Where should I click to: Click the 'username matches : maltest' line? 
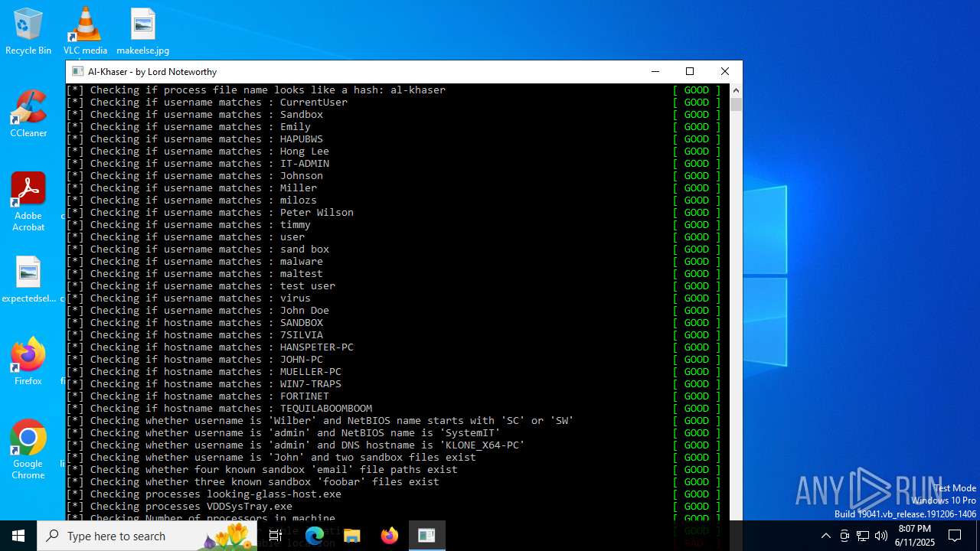click(x=194, y=274)
